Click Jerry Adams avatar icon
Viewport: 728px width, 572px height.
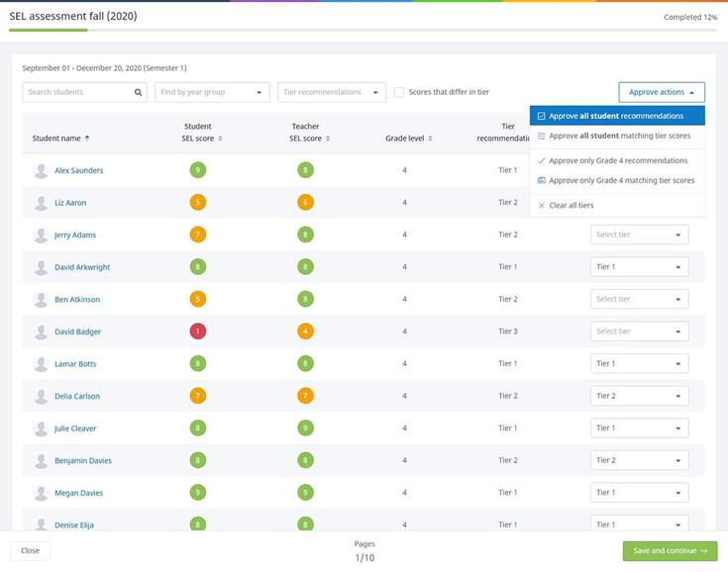[x=41, y=235]
